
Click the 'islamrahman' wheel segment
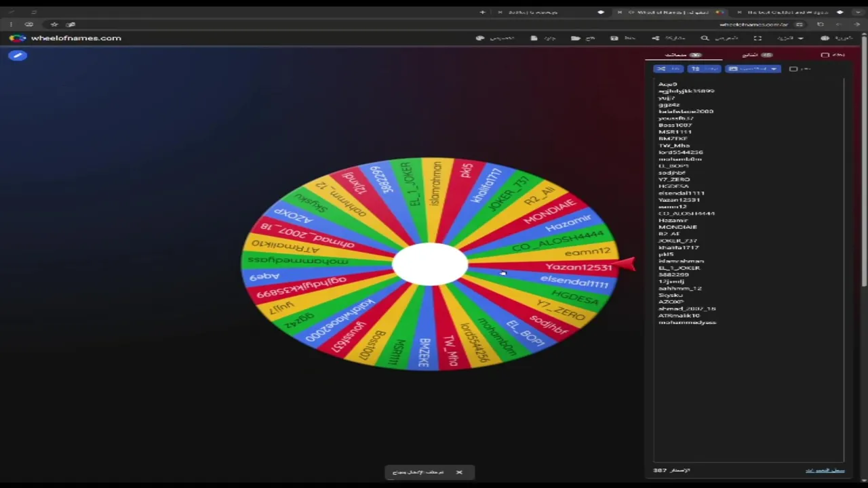(435, 183)
